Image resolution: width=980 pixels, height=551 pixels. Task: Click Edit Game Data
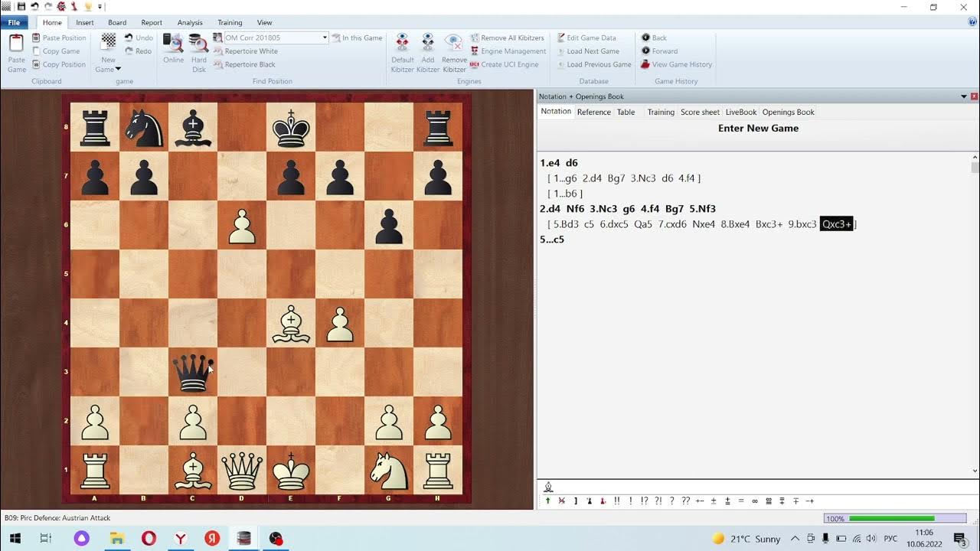(586, 37)
